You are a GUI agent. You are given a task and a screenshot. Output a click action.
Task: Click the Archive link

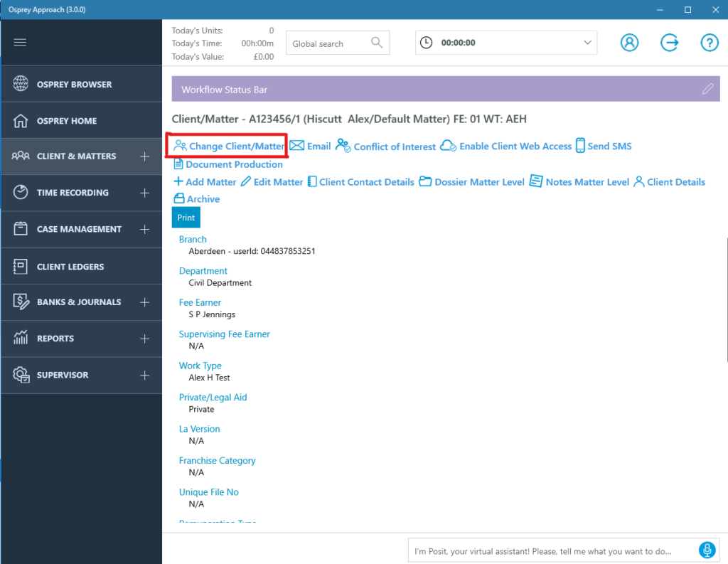coord(196,199)
